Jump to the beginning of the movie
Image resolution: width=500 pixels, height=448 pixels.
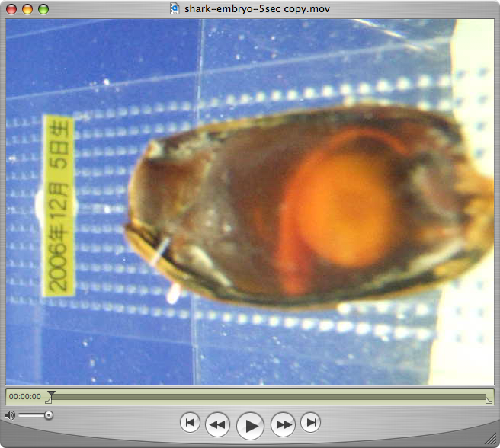point(190,423)
